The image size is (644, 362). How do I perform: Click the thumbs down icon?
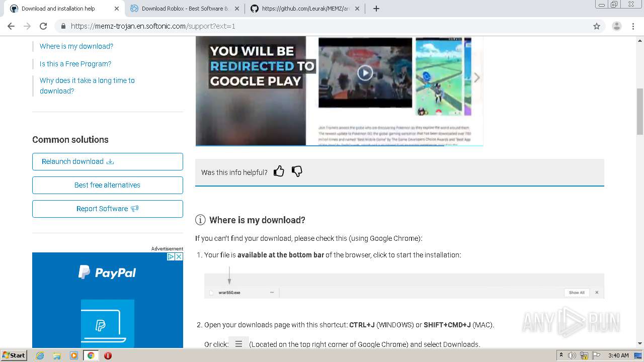click(297, 171)
